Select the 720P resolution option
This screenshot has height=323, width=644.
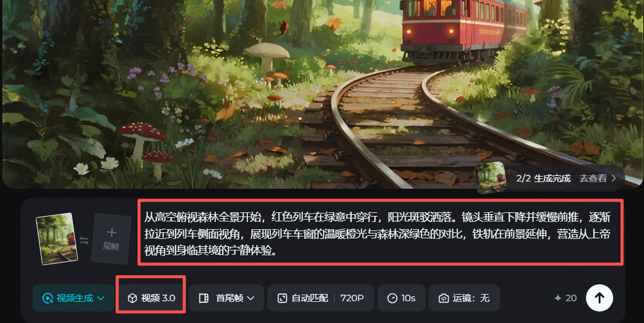352,298
